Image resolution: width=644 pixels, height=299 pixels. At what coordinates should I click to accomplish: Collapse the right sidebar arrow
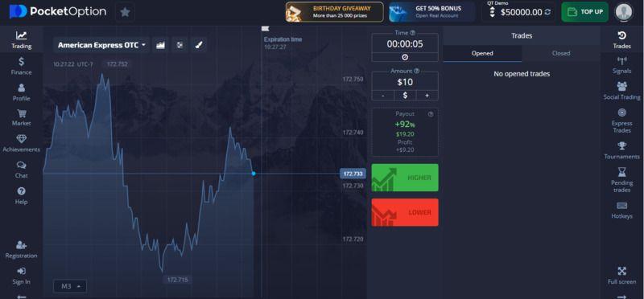[x=621, y=297]
